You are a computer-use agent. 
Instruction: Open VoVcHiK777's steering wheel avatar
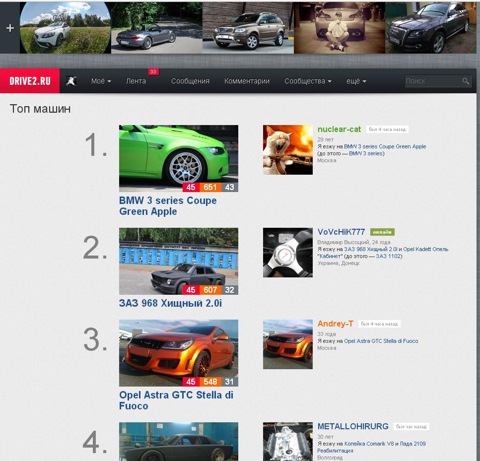tap(288, 252)
